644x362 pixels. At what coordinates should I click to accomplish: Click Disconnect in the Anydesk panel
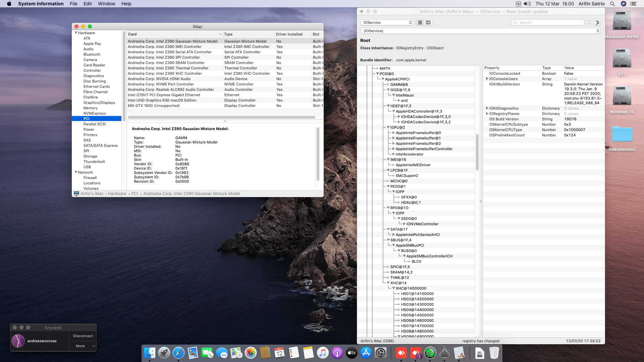[83, 336]
